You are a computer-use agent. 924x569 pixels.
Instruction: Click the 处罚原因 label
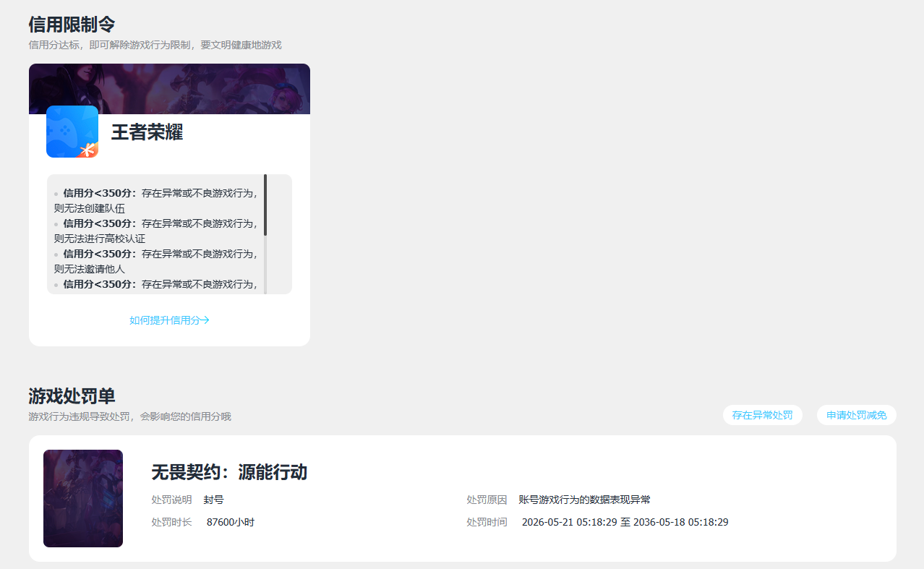point(487,500)
